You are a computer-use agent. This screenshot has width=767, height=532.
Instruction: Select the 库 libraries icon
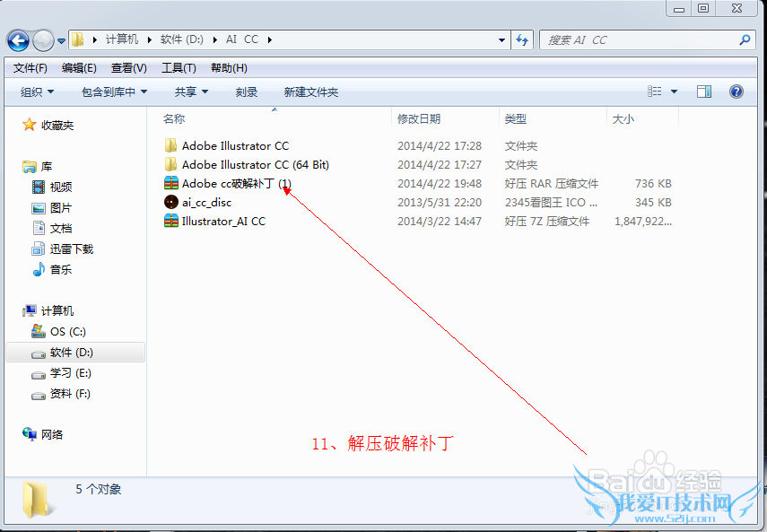[30, 167]
